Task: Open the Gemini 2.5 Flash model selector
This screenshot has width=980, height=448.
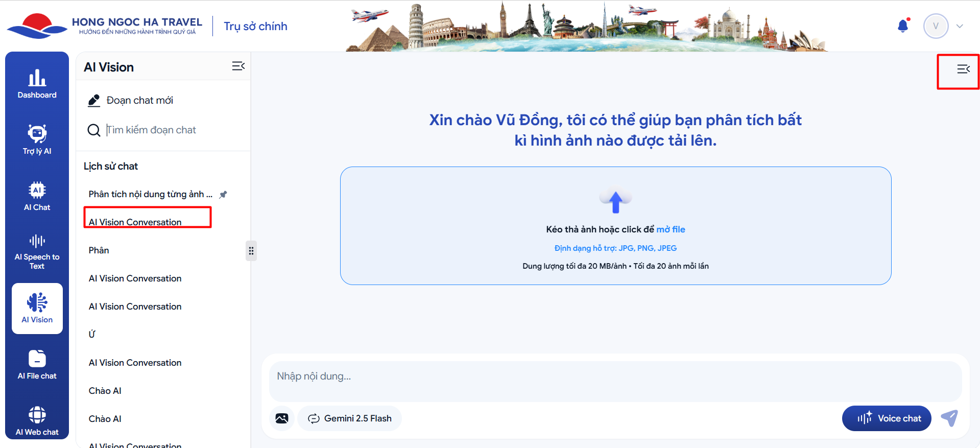Action: [x=350, y=418]
